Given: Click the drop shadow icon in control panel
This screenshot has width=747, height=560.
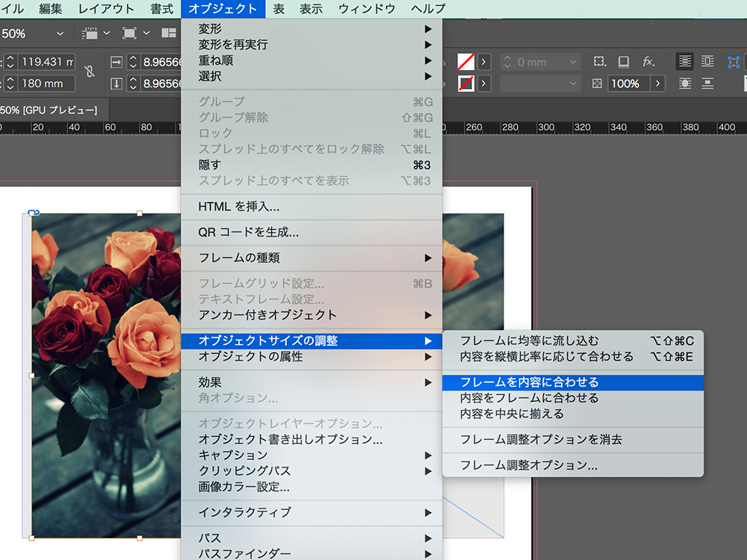Looking at the screenshot, I should [x=624, y=61].
